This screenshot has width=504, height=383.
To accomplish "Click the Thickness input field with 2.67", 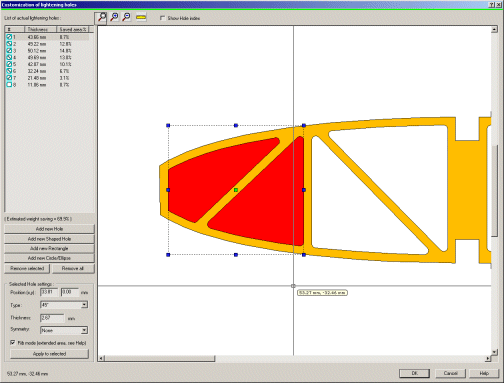I will pyautogui.click(x=52, y=318).
